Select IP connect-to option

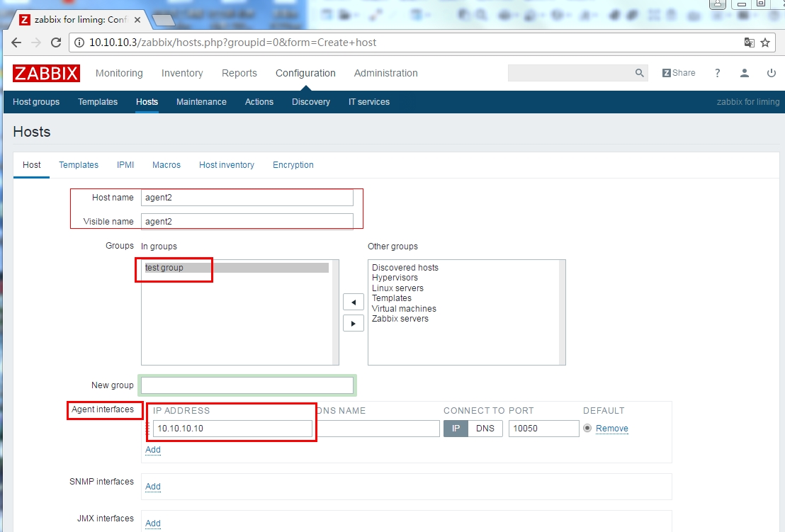[x=456, y=429]
